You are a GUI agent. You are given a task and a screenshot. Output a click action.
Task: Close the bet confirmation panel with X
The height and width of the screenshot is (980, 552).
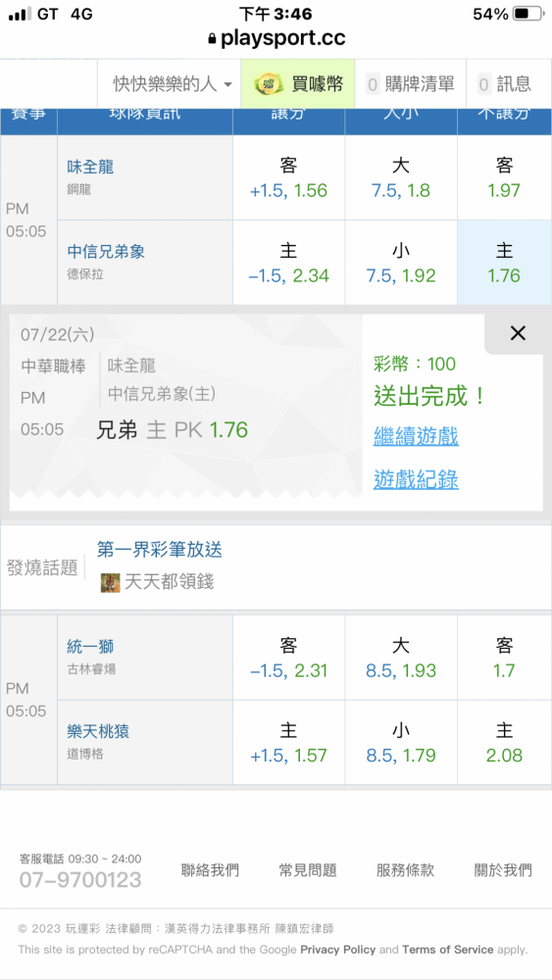(x=518, y=334)
